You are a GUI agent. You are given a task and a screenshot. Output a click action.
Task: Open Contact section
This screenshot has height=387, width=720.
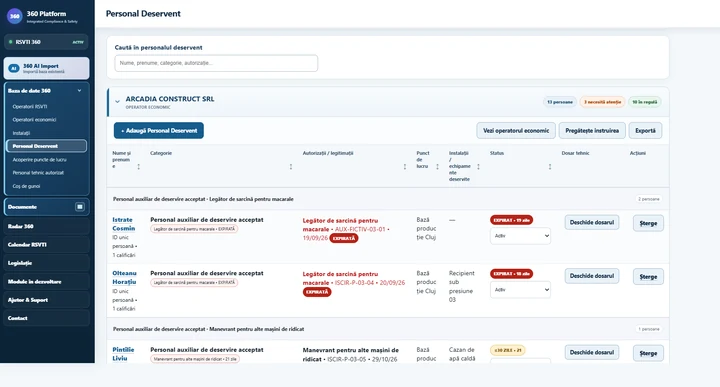click(x=46, y=318)
